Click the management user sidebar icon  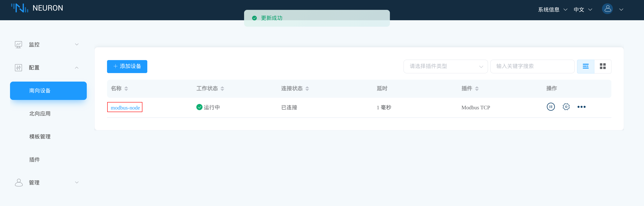click(x=19, y=183)
